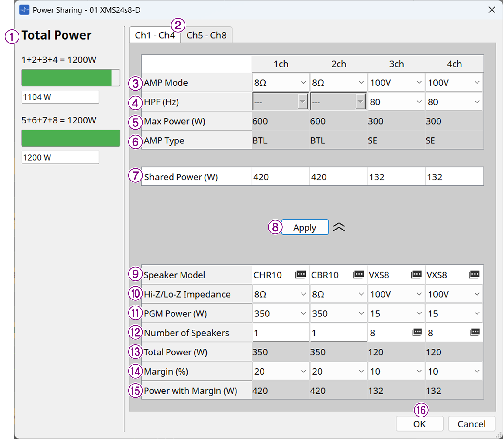This screenshot has height=439, width=504.
Task: Open 3ch HPF (Hz) dropdown
Action: [396, 102]
